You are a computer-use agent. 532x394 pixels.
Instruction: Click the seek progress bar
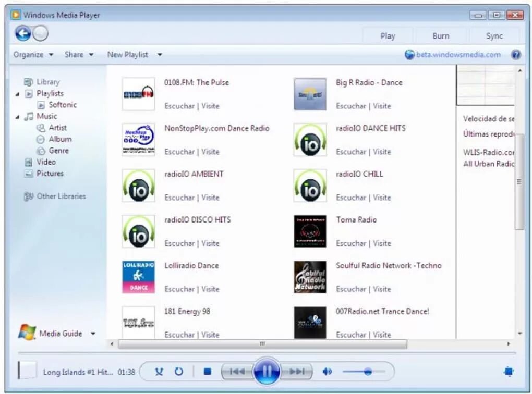point(267,353)
